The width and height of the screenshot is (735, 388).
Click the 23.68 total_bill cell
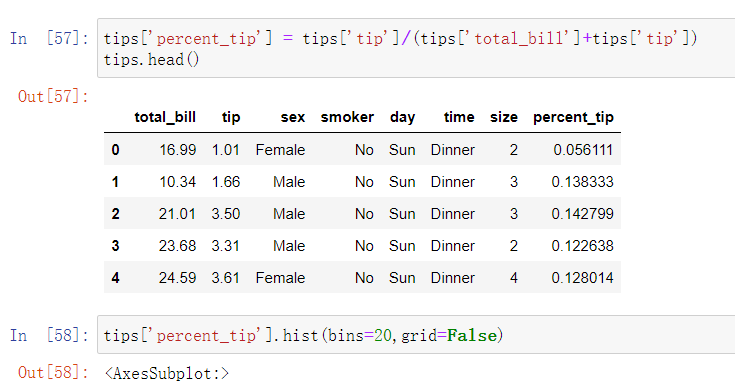tap(177, 246)
